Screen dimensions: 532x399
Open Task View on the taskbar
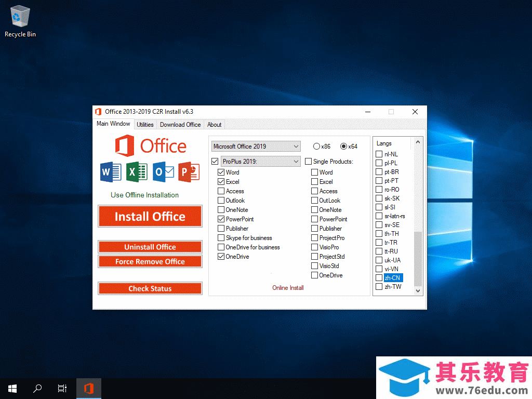pyautogui.click(x=62, y=389)
